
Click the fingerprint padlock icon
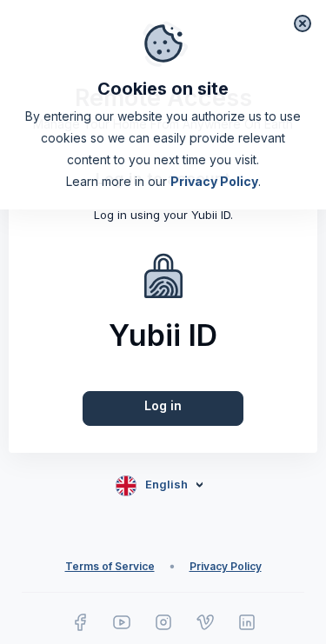(x=163, y=276)
